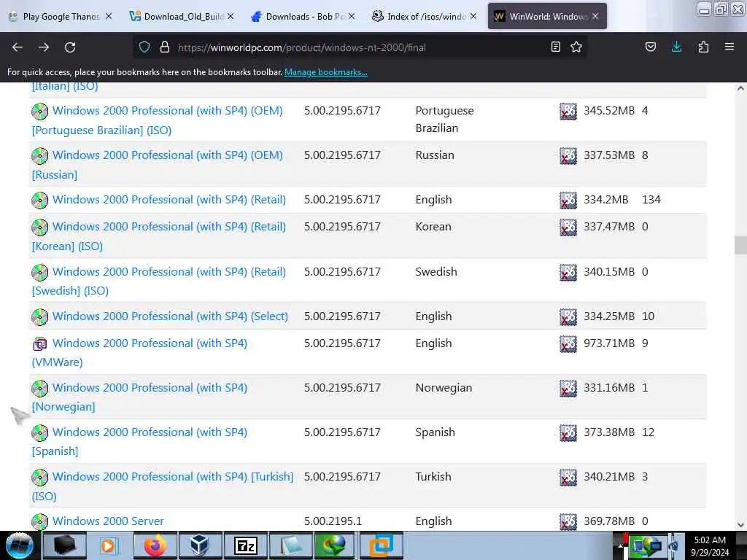This screenshot has width=747, height=560.
Task: Click the x86 icon in the Korean row
Action: (x=568, y=227)
